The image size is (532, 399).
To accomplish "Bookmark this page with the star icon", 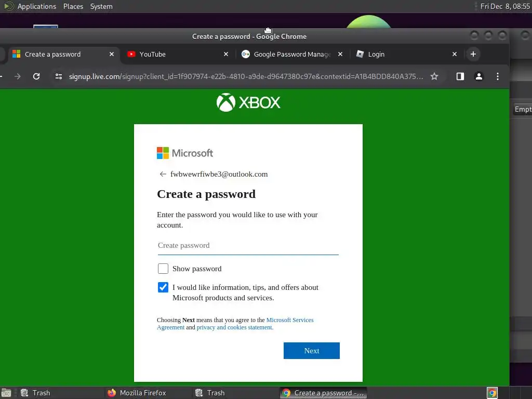I will 434,76.
